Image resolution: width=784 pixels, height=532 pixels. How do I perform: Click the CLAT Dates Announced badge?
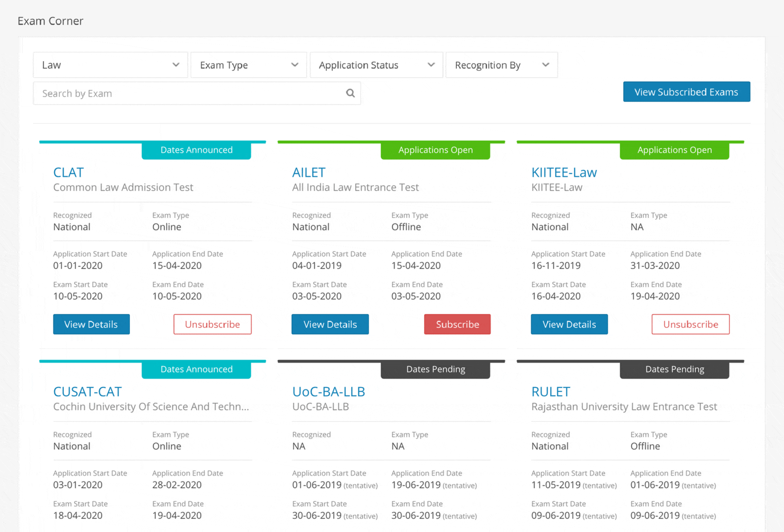coord(196,150)
